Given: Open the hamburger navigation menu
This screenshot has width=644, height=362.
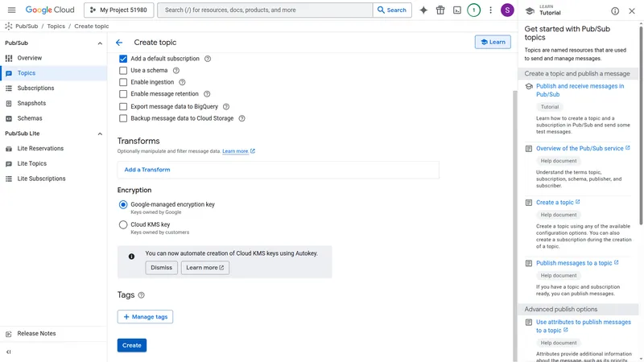Looking at the screenshot, I should (11, 10).
